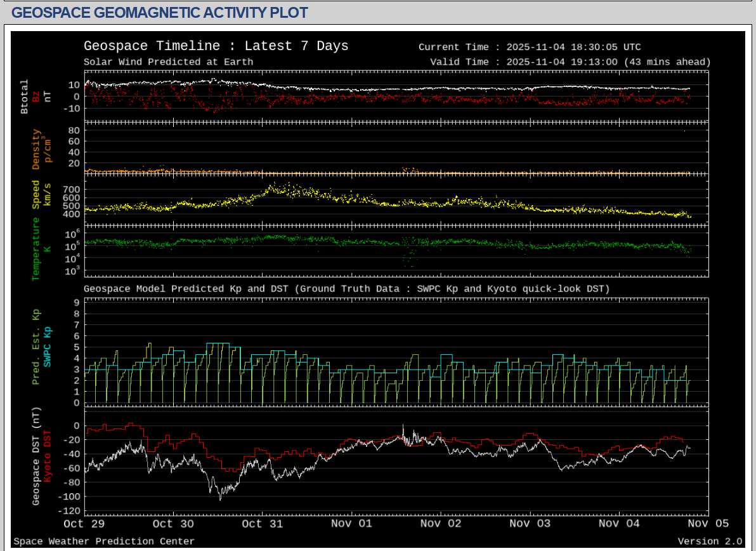Click the Oct 31 date marker
Image resolution: width=756 pixels, height=551 pixels.
[x=262, y=524]
